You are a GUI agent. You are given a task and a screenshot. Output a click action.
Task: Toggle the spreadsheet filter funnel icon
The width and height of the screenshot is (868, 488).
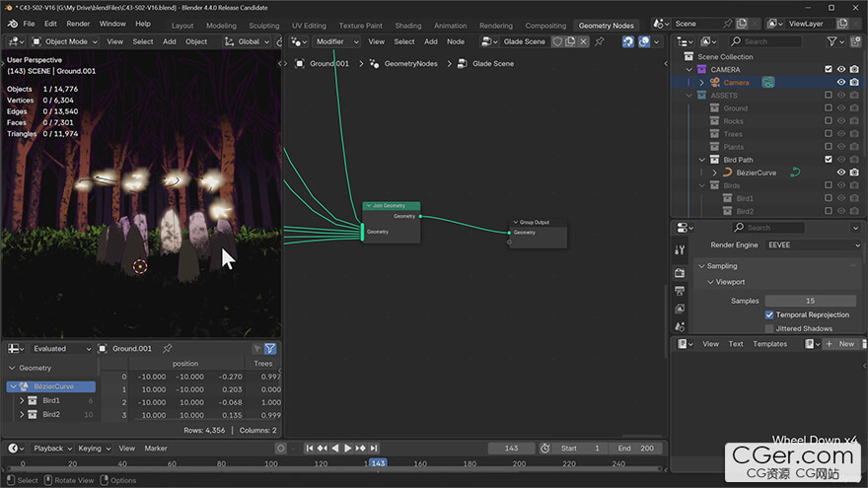(x=269, y=349)
